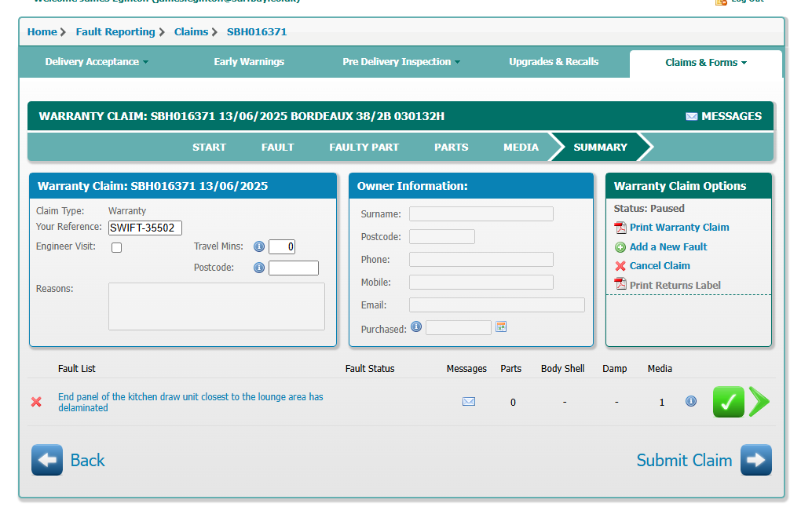
Task: Click the owner Phone field
Action: click(481, 260)
